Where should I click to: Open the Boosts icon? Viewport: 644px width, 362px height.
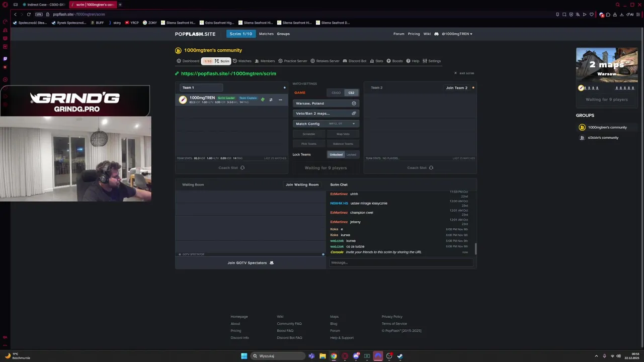(388, 61)
